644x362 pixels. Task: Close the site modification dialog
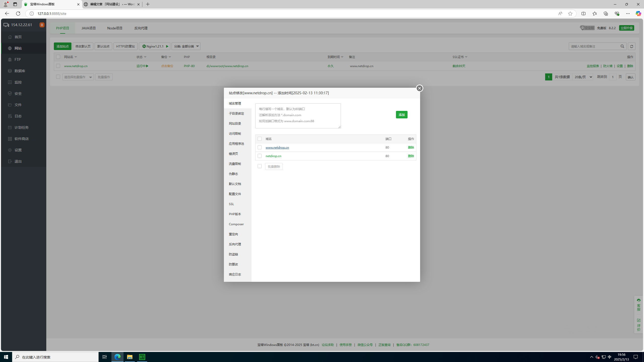click(x=419, y=88)
